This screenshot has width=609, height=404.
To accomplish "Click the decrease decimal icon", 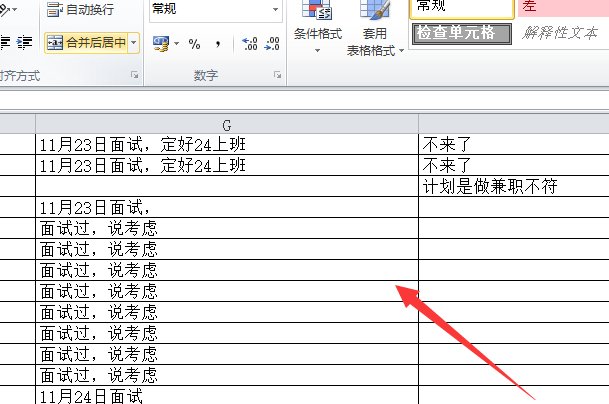I will tap(272, 44).
